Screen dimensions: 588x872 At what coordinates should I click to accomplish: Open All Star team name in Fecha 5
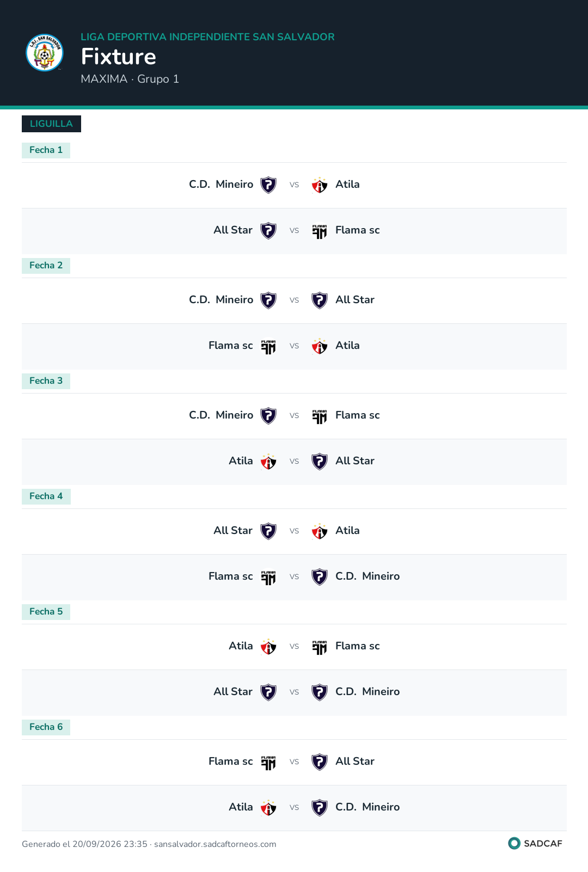pyautogui.click(x=233, y=692)
